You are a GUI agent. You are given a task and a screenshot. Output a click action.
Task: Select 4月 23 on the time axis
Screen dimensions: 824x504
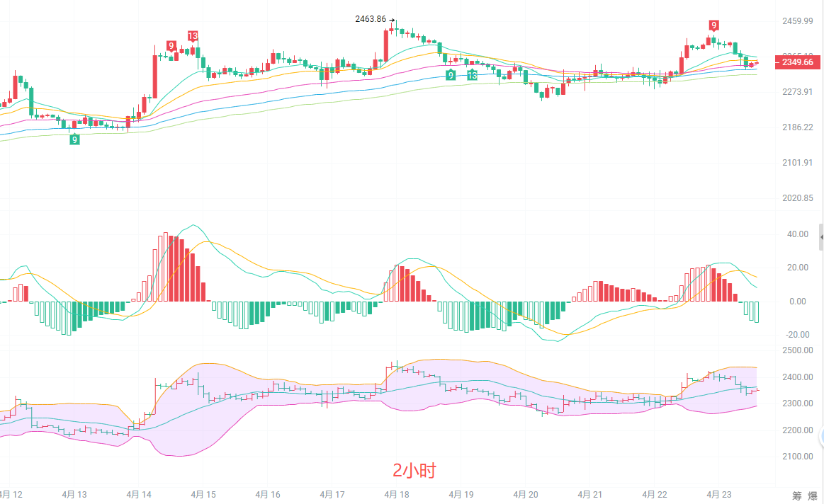[720, 495]
